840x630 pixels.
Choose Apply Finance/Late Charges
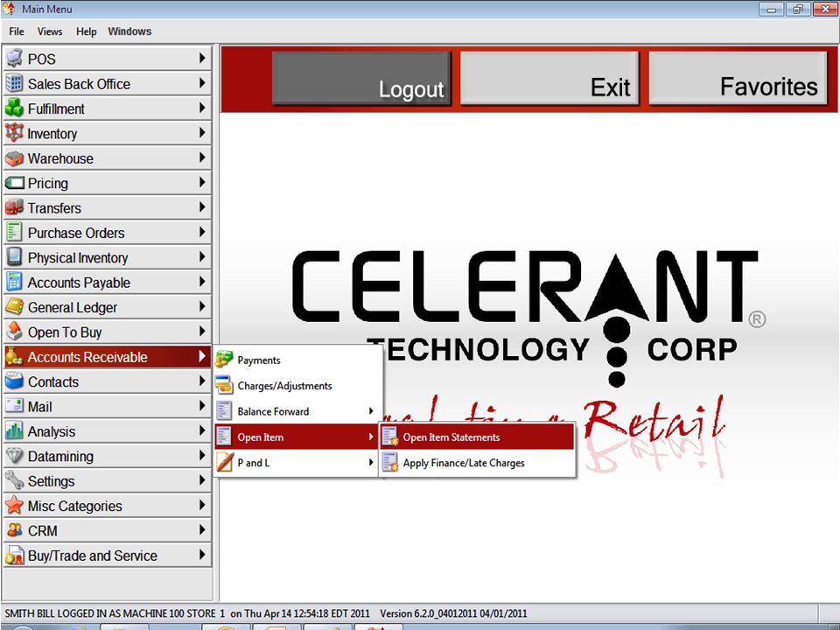coord(477,462)
